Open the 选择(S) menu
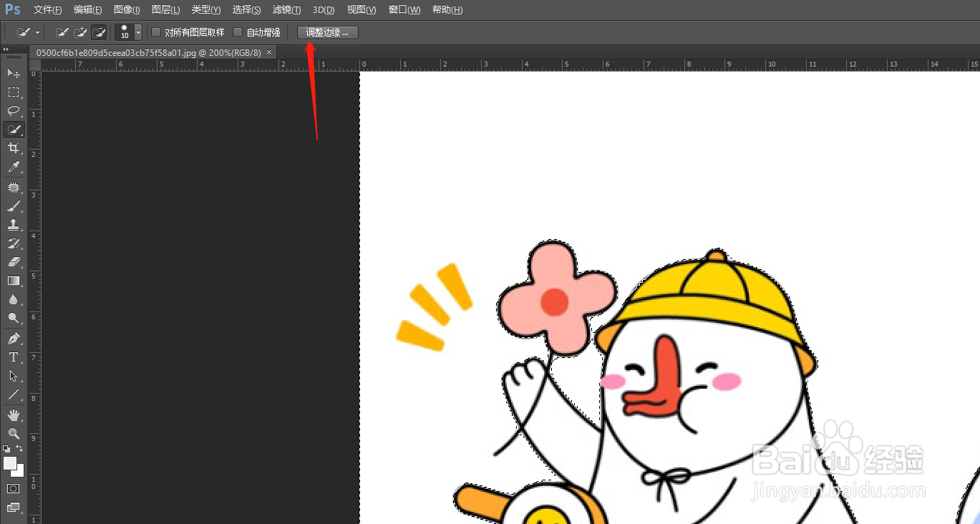 tap(246, 10)
